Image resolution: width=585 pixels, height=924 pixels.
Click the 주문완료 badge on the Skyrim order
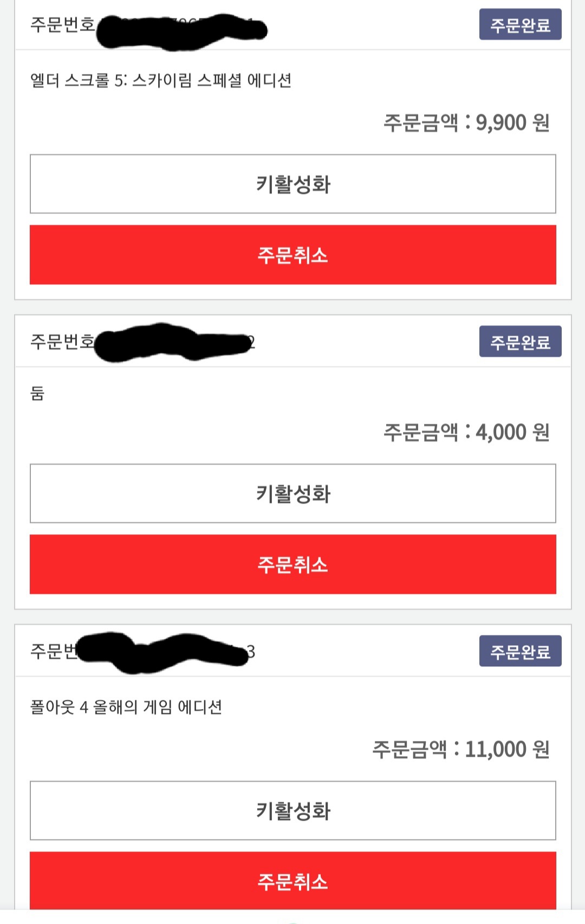coord(520,25)
